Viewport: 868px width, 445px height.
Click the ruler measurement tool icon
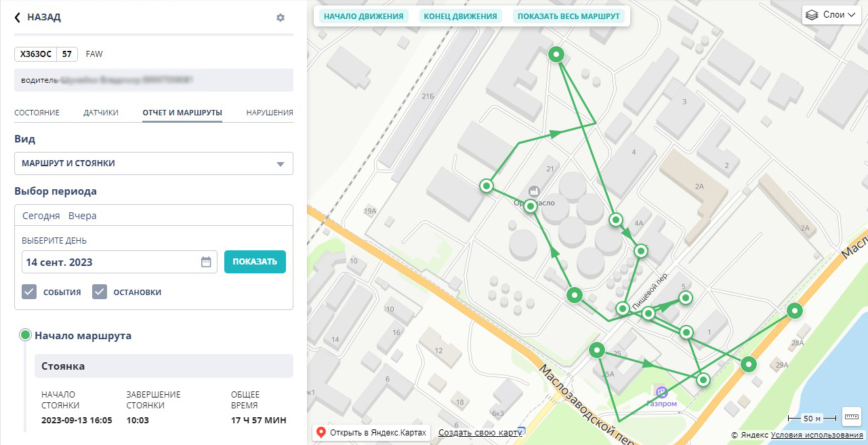pos(851,417)
